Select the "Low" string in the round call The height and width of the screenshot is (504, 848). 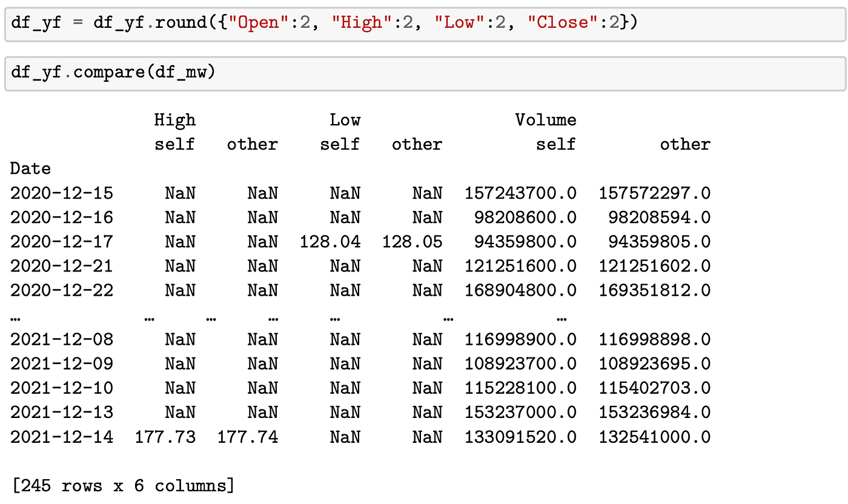pyautogui.click(x=457, y=22)
